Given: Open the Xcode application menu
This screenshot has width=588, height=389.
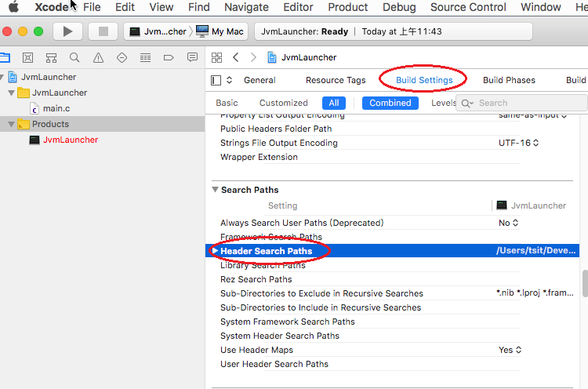Looking at the screenshot, I should tap(52, 7).
